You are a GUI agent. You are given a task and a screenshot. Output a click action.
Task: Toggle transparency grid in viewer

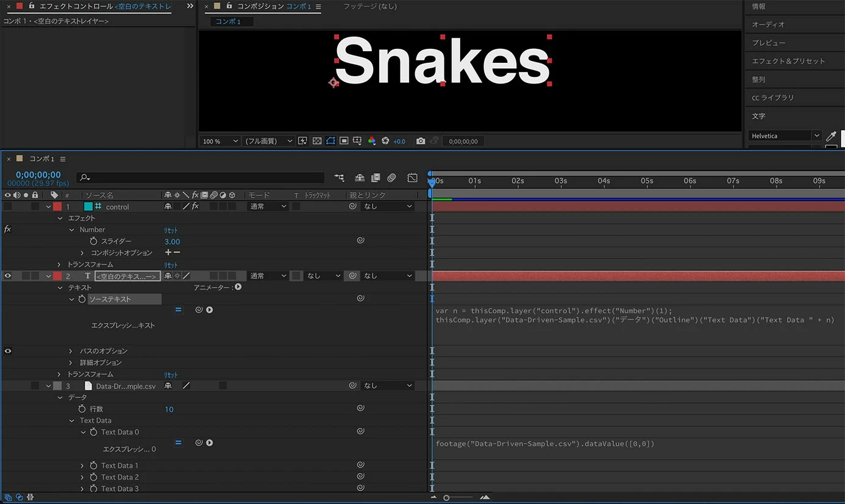point(317,141)
